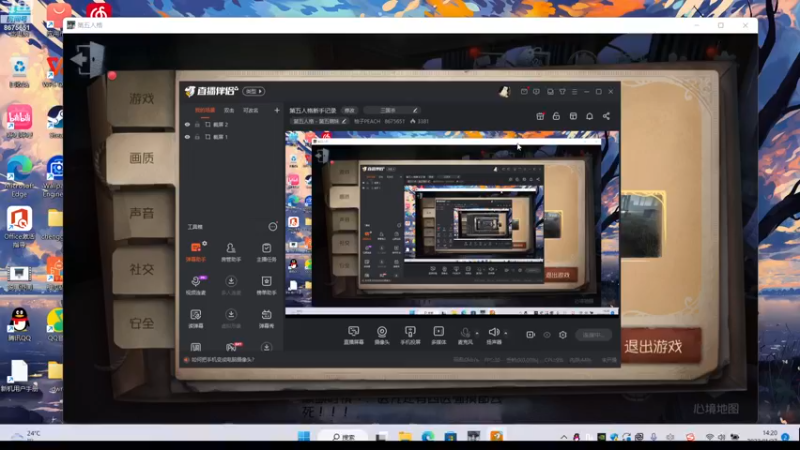The width and height of the screenshot is (800, 450).
Task: Switch to the 社交 settings tab
Action: coord(141,269)
